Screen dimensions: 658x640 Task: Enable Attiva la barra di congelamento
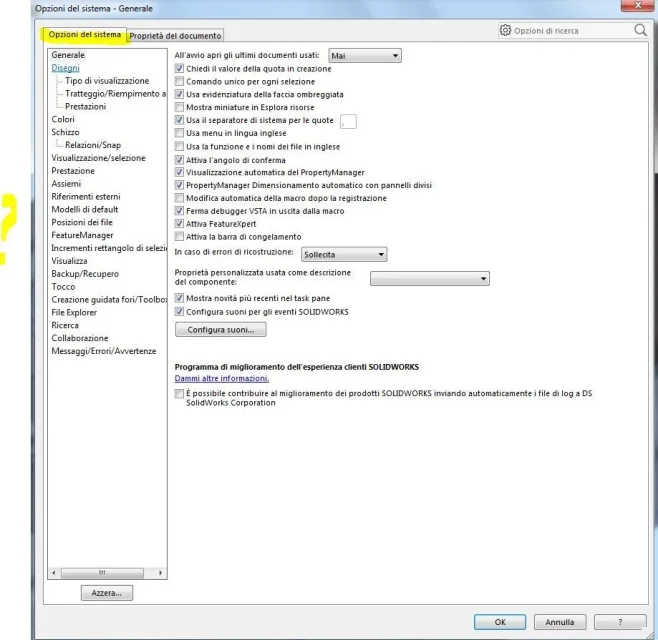point(179,237)
